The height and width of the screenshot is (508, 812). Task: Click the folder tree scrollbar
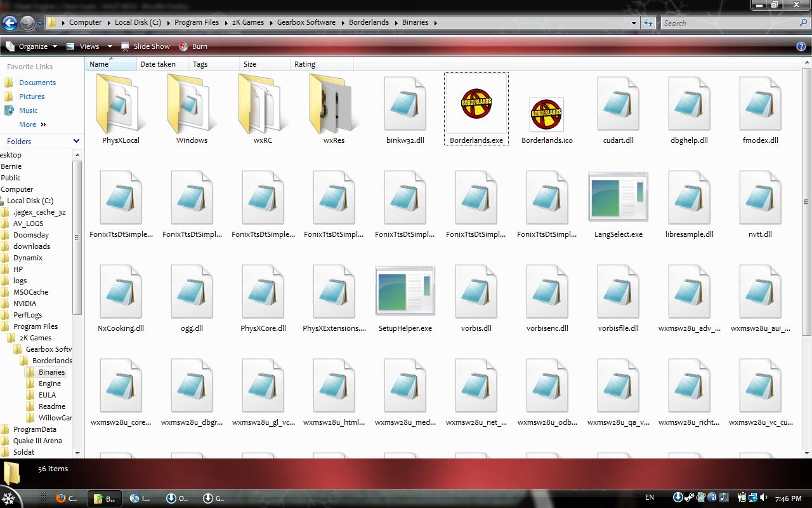(x=77, y=237)
